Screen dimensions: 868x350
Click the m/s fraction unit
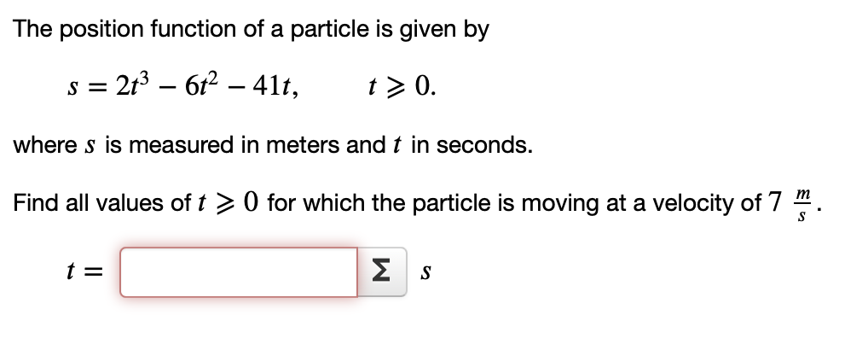pos(801,204)
